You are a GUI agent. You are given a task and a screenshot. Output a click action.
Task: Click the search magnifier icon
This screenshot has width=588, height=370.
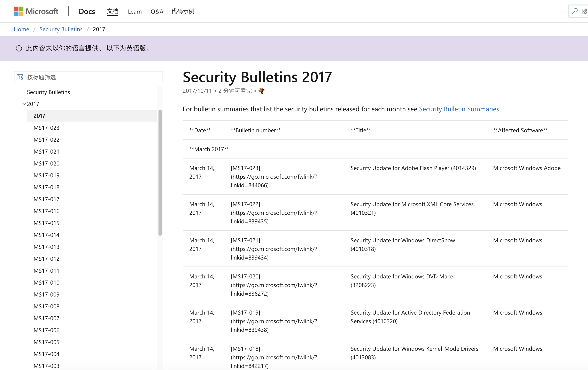pyautogui.click(x=575, y=11)
